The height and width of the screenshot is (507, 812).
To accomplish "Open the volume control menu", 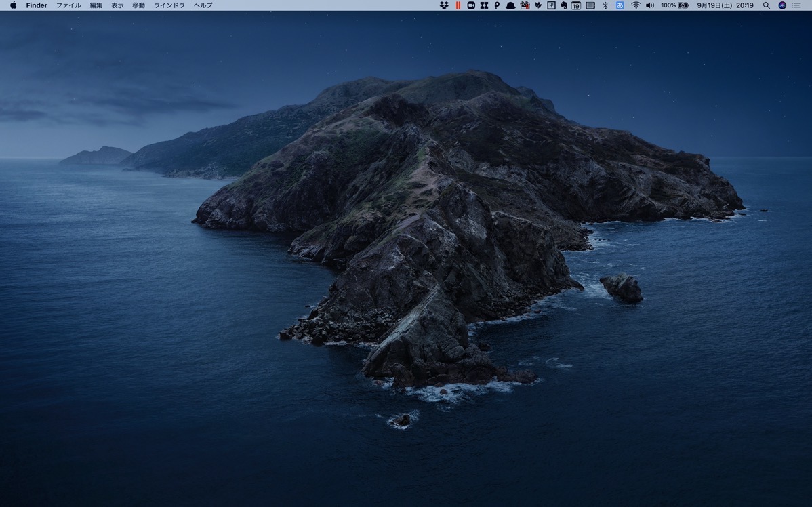I will [x=650, y=5].
